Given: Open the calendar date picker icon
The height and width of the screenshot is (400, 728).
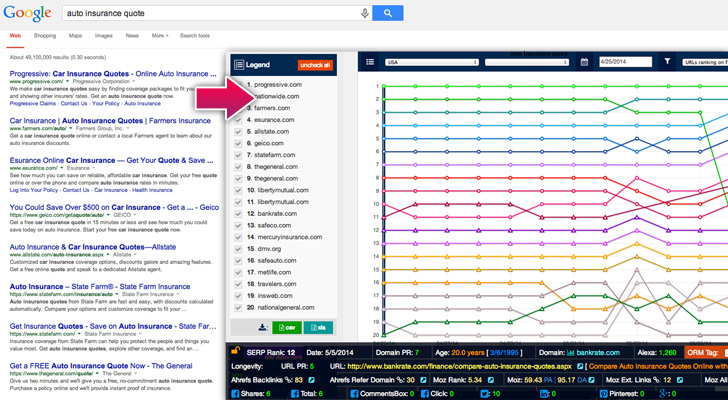Looking at the screenshot, I should (x=584, y=62).
